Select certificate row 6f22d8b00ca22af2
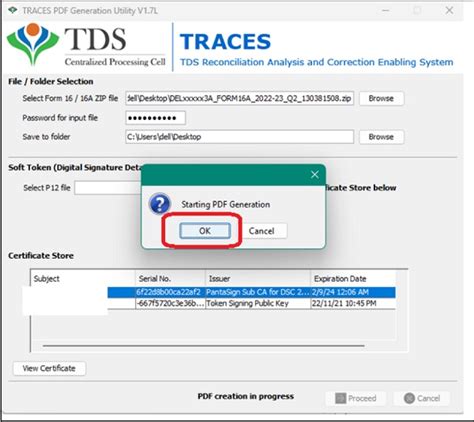The height and width of the screenshot is (422, 474). [251, 292]
